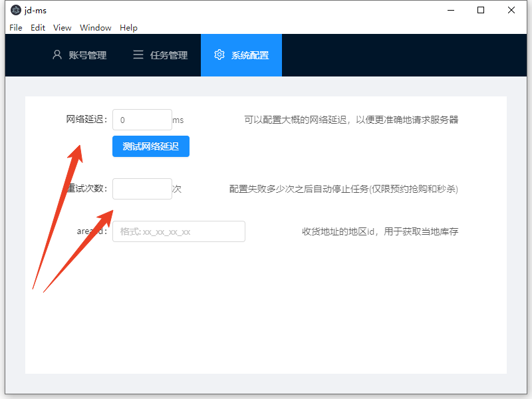Screen dimensions: 532x399
Task: Click into the 重试次数 input box
Action: [x=142, y=189]
